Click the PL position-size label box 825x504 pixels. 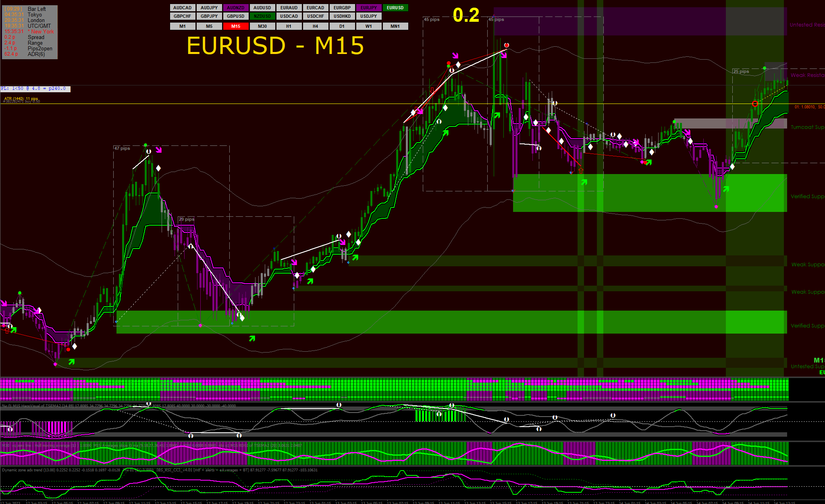(35, 89)
